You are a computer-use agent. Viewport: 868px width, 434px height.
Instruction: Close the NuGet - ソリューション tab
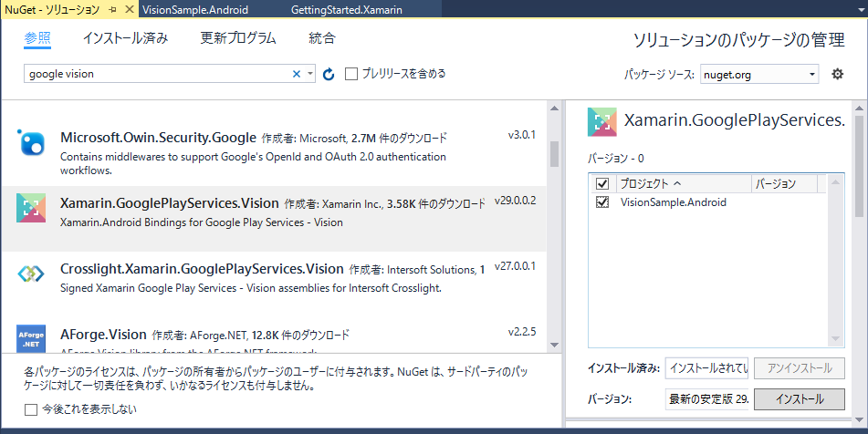130,9
